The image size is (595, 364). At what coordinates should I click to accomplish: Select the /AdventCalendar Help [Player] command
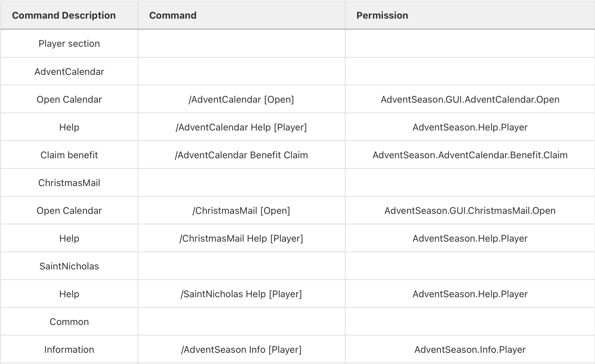point(241,127)
